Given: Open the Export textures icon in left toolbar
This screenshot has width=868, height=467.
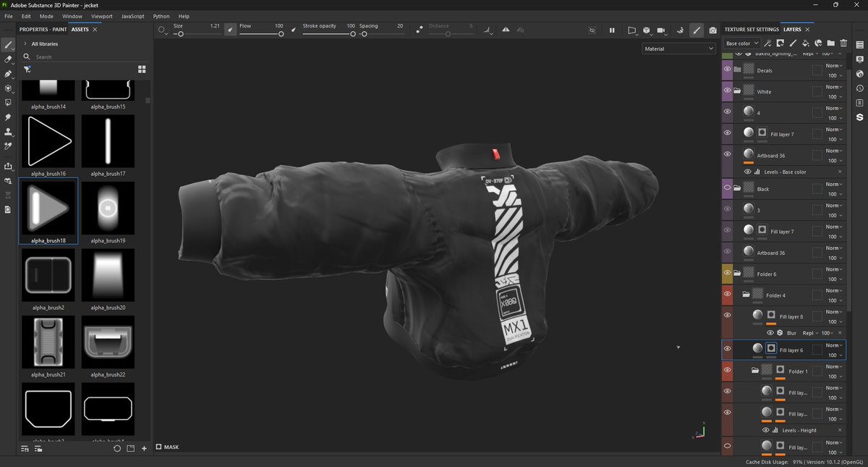Looking at the screenshot, I should point(9,167).
